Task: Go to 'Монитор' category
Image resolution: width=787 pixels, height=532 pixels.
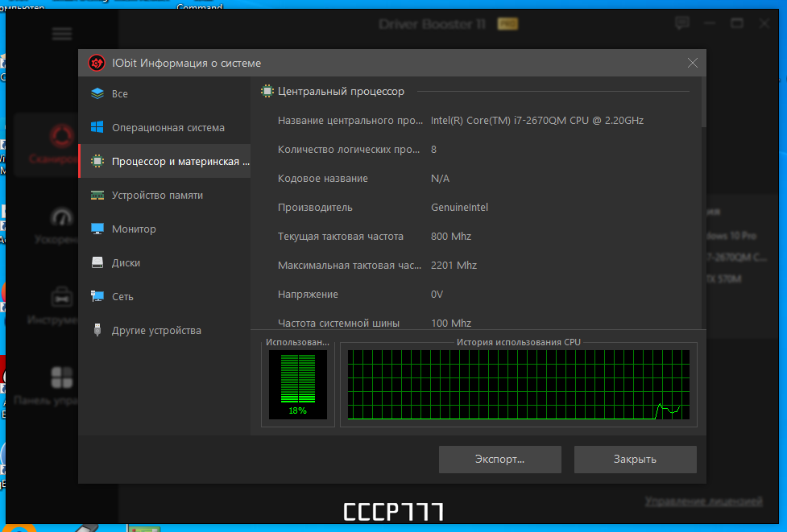Action: (x=164, y=229)
